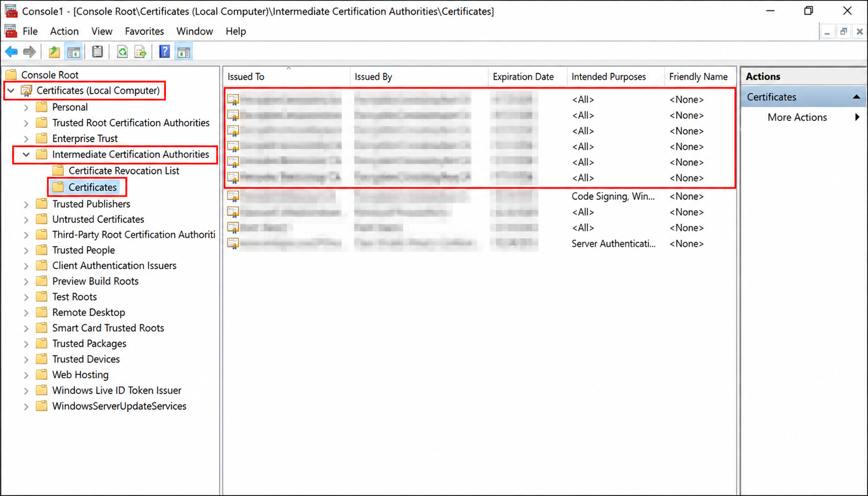The image size is (868, 496).
Task: Expand the Remote Desktop node
Action: tap(26, 313)
